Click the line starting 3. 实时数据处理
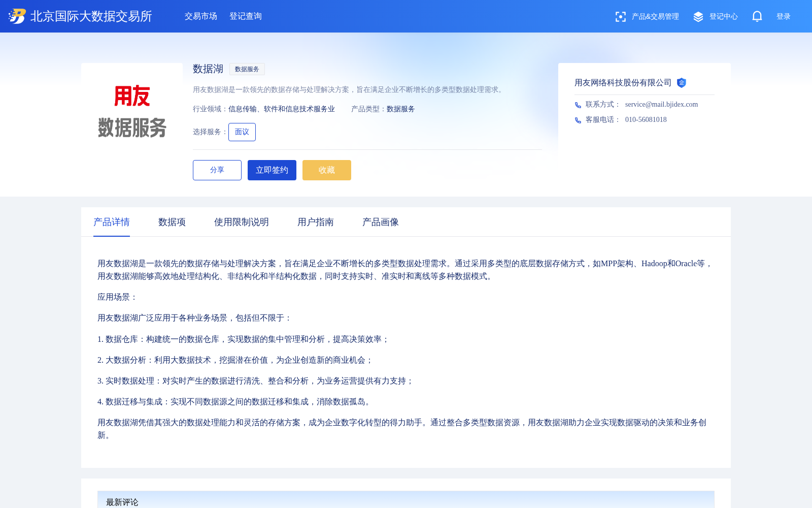Image resolution: width=812 pixels, height=508 pixels. point(255,381)
